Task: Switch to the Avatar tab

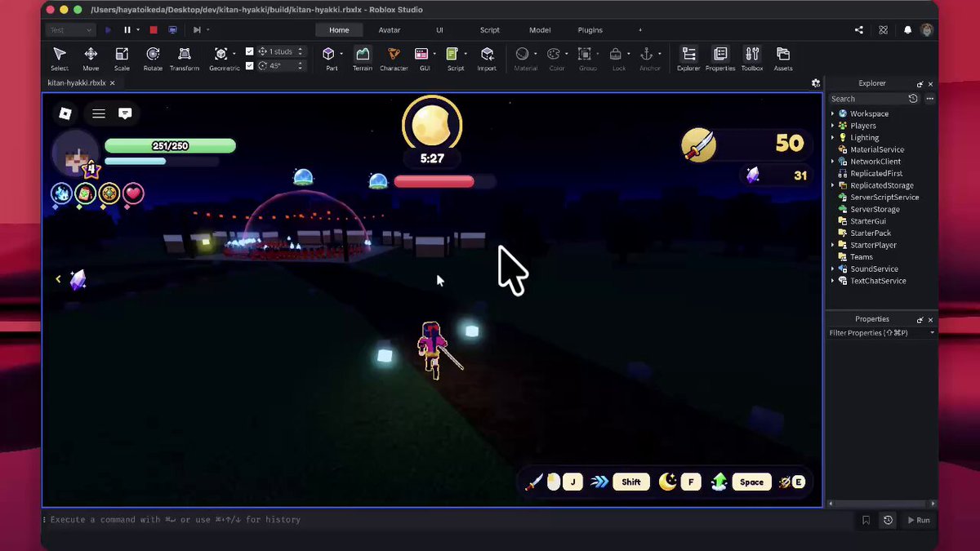Action: (390, 30)
